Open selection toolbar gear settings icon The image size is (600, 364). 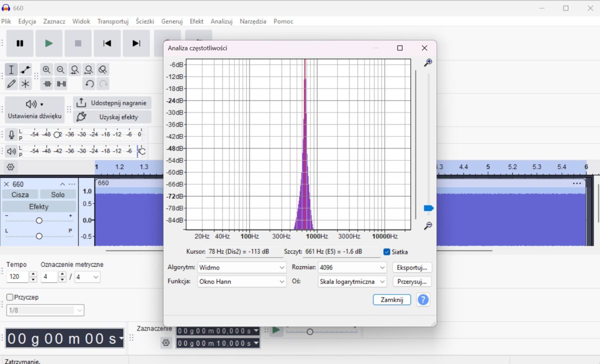tap(166, 343)
